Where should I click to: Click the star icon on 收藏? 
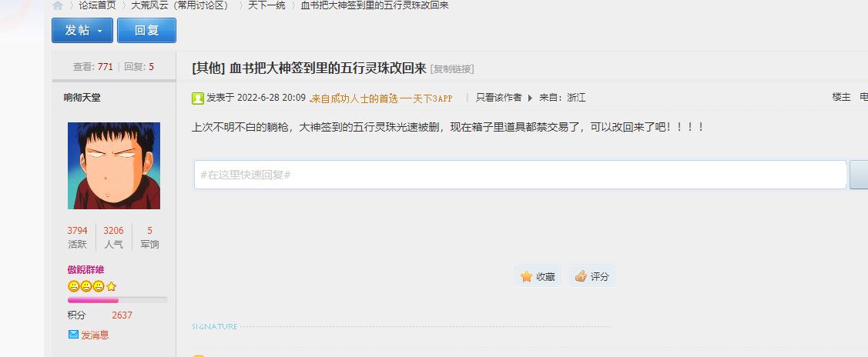527,276
